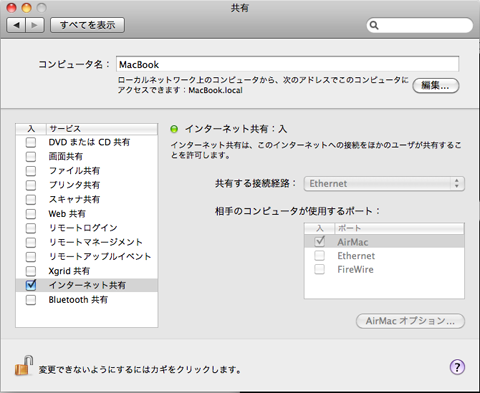This screenshot has width=480, height=393.
Task: Toggle リモートマネージメント checkbox
Action: (31, 242)
